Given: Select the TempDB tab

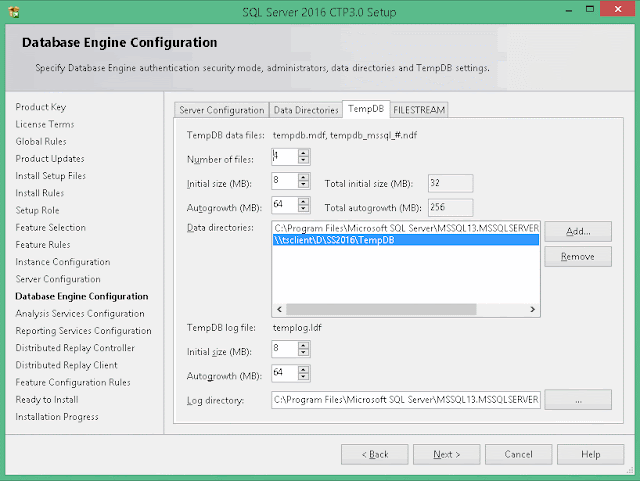Looking at the screenshot, I should pyautogui.click(x=366, y=109).
